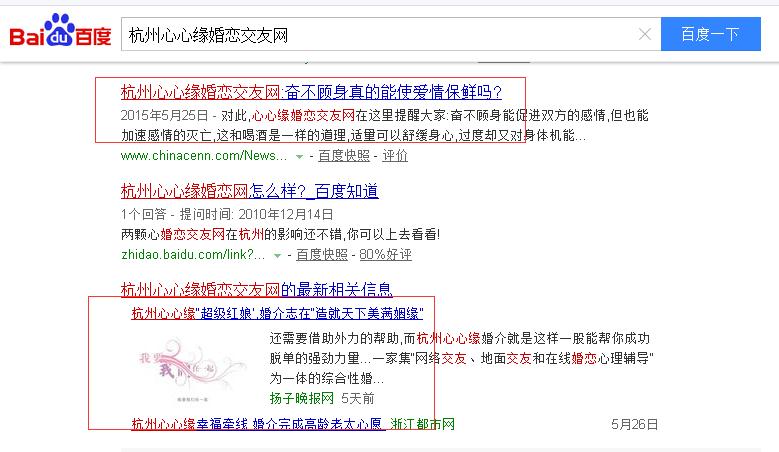The width and height of the screenshot is (779, 452).
Task: Click the Baidu logo
Action: [60, 31]
